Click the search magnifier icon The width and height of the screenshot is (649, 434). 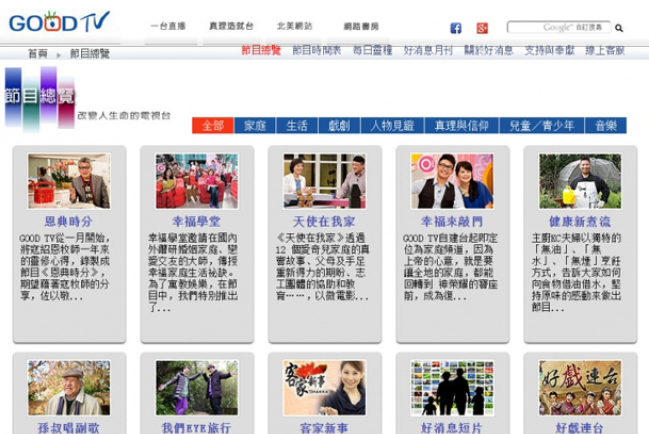(619, 28)
